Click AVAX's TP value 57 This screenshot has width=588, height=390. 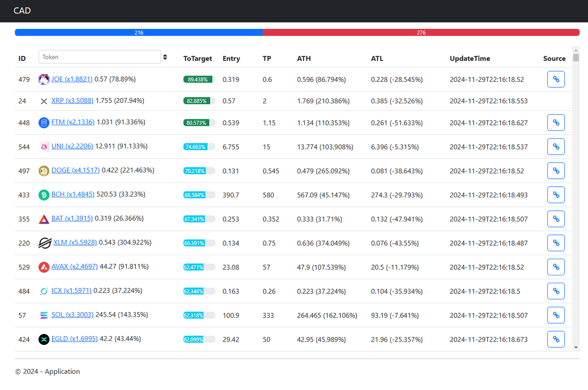[267, 268]
